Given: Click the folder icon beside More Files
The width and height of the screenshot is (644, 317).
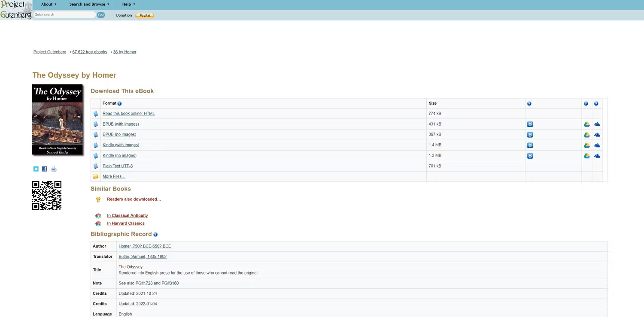Looking at the screenshot, I should [x=96, y=177].
